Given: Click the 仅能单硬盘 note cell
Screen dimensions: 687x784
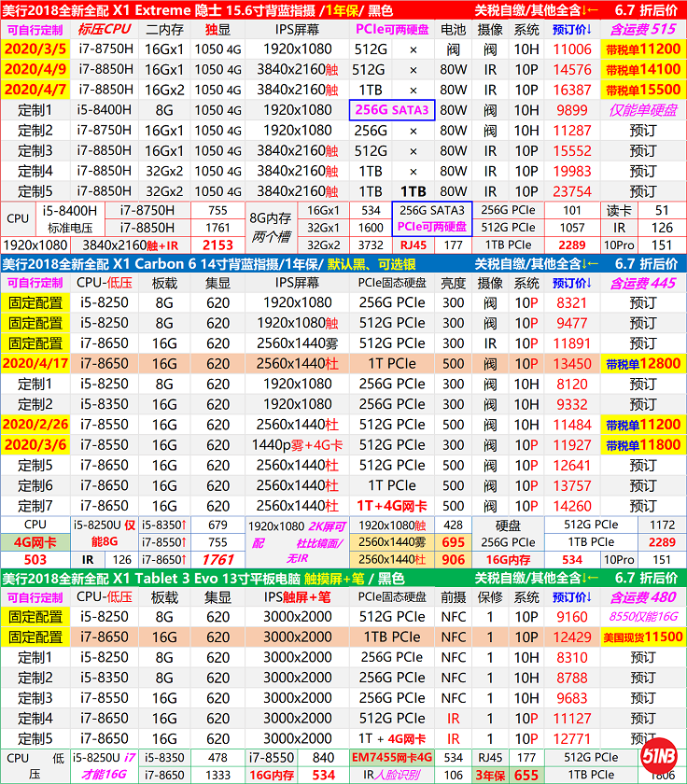Looking at the screenshot, I should [643, 110].
